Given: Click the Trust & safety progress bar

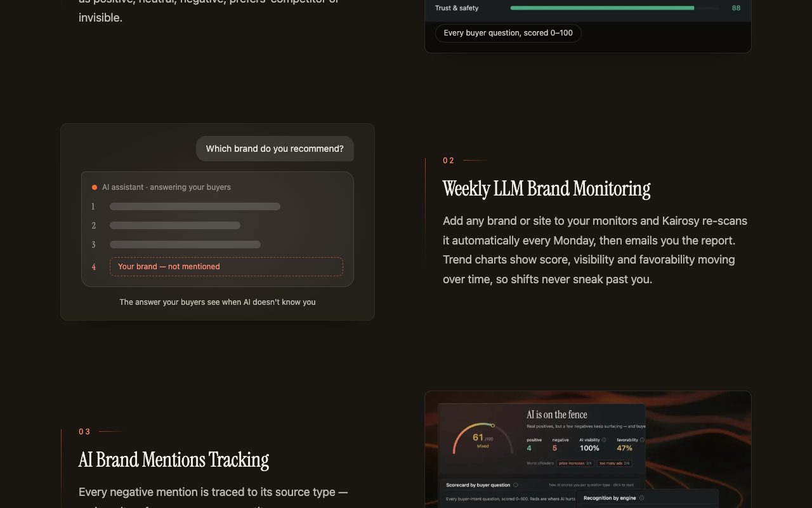Looking at the screenshot, I should pyautogui.click(x=615, y=8).
